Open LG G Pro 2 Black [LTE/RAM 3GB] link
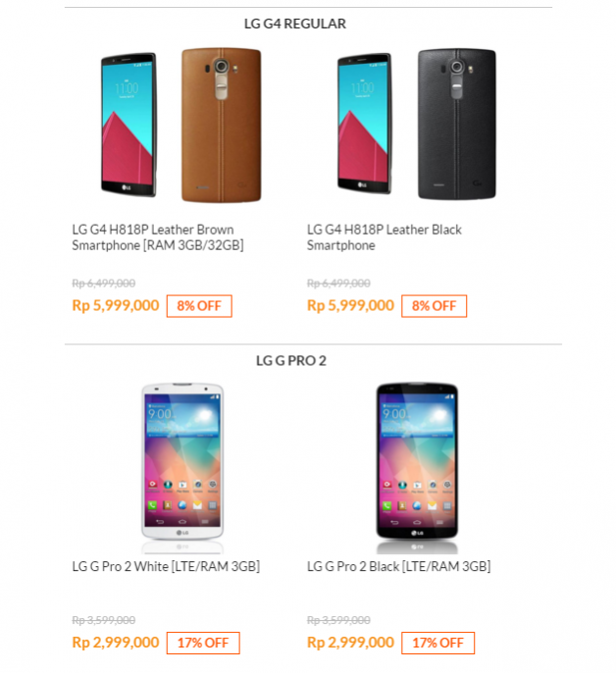616x673 pixels. click(399, 567)
